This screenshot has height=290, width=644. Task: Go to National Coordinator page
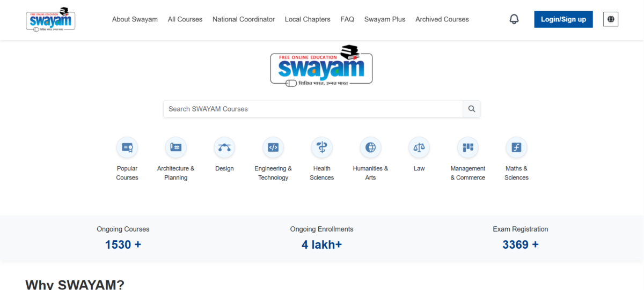point(244,19)
